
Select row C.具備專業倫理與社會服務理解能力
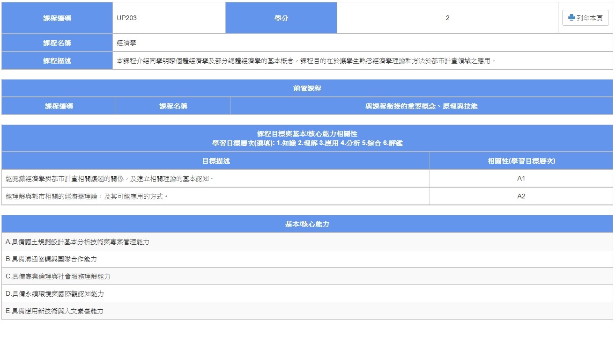click(58, 277)
